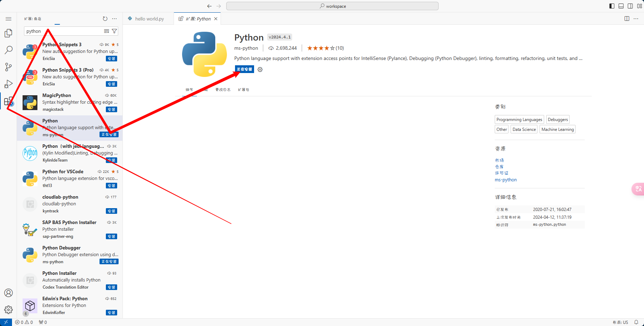Open the Extensions view icon
Screen dimensions: 644x326
pyautogui.click(x=8, y=101)
